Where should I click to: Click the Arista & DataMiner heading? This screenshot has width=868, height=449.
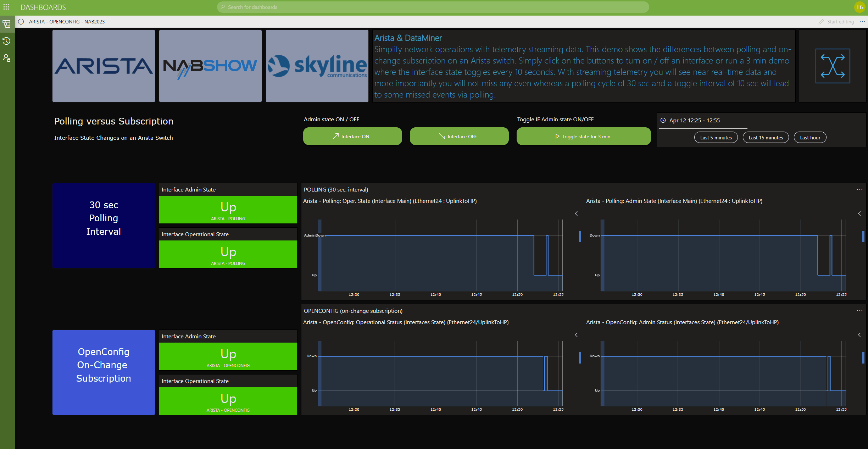pos(408,38)
